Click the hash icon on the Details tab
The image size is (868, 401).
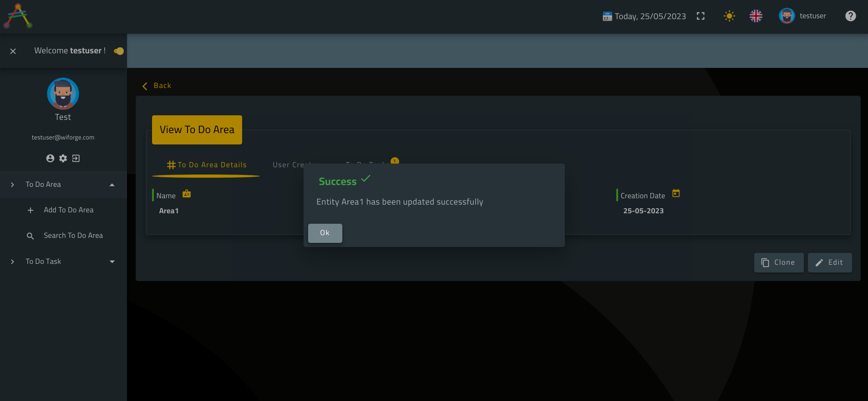pyautogui.click(x=171, y=165)
